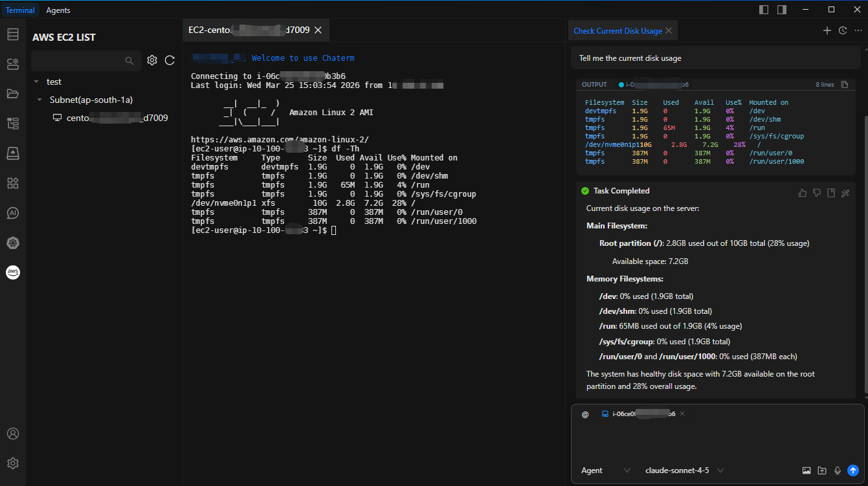Focus the chat message input area
The height and width of the screenshot is (486, 868).
[717, 440]
